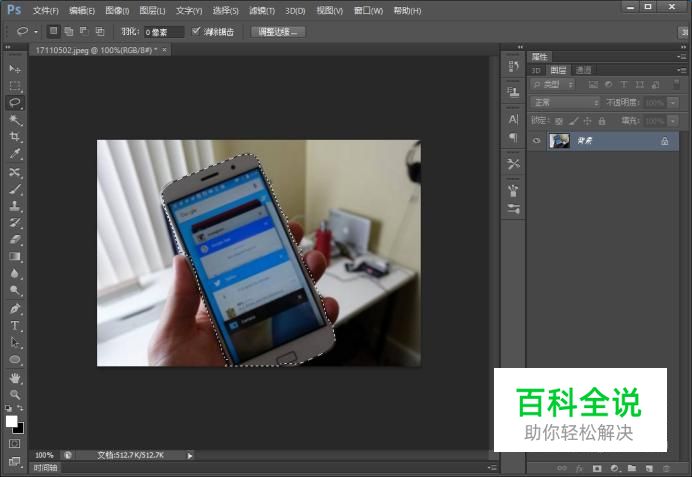692x477 pixels.
Task: Toggle the anti-alias checkbox
Action: (x=196, y=31)
